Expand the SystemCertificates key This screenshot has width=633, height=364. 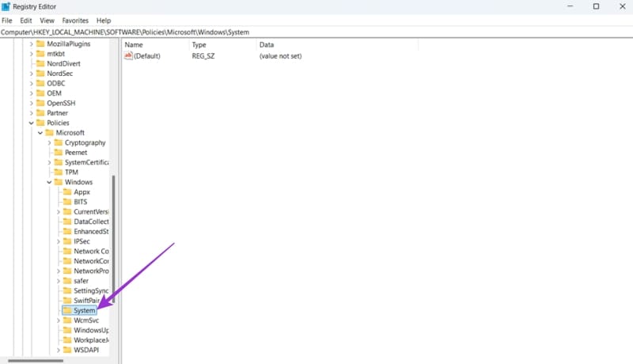pos(49,162)
